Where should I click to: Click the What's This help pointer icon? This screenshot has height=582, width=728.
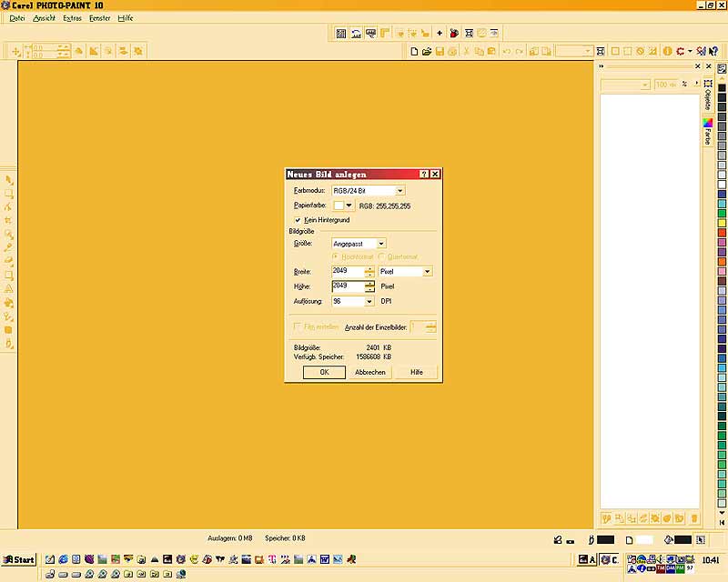714,52
